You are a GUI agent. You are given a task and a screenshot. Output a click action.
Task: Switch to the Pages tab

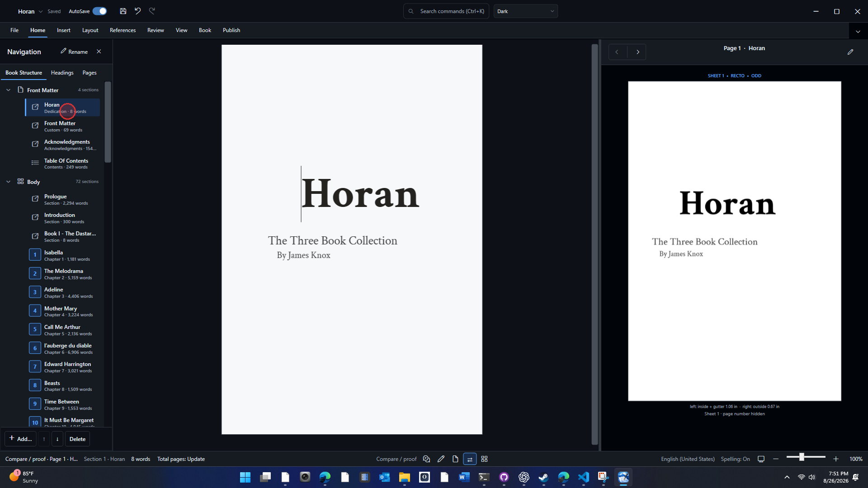(x=90, y=73)
